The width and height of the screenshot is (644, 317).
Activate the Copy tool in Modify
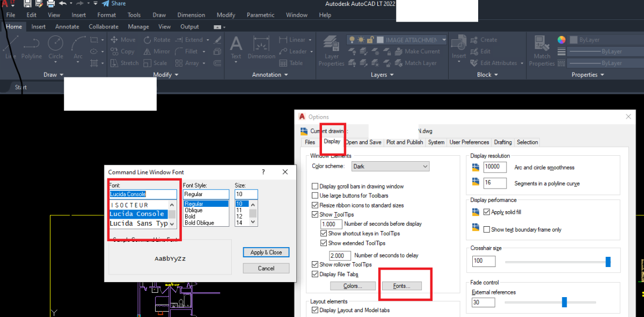(122, 52)
